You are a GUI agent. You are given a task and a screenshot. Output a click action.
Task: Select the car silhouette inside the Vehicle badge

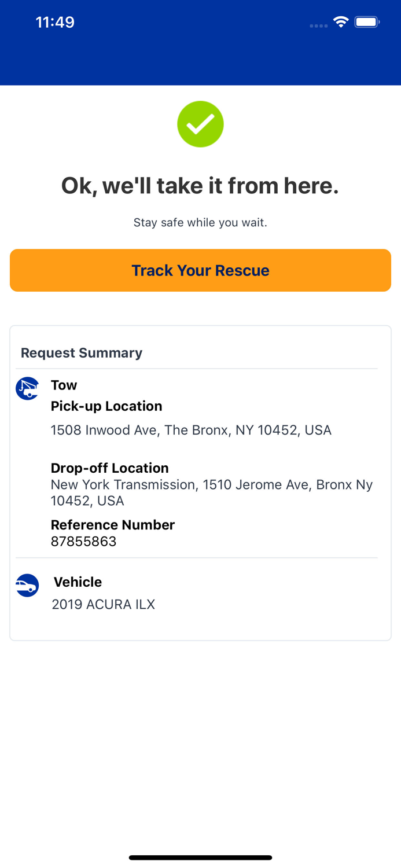coord(27,587)
